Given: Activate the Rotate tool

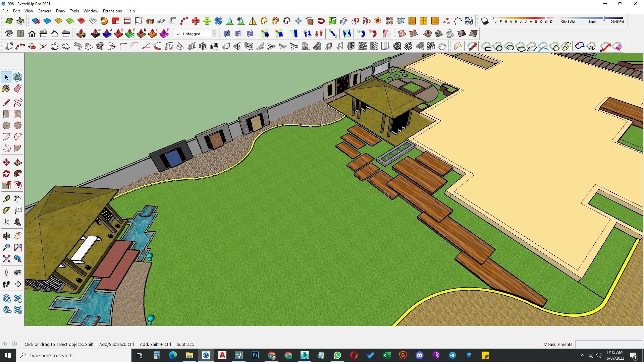Looking at the screenshot, I should point(6,174).
